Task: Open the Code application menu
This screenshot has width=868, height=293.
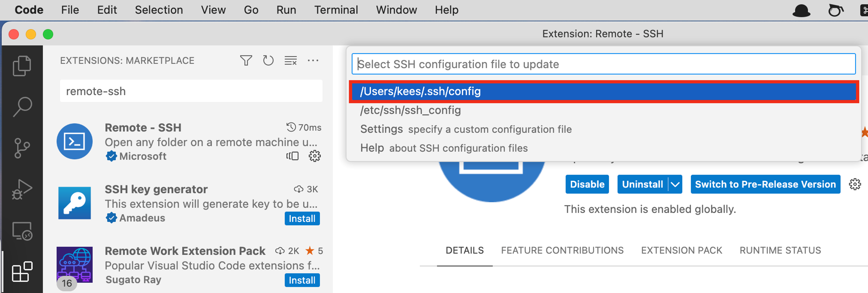Action: coord(29,10)
